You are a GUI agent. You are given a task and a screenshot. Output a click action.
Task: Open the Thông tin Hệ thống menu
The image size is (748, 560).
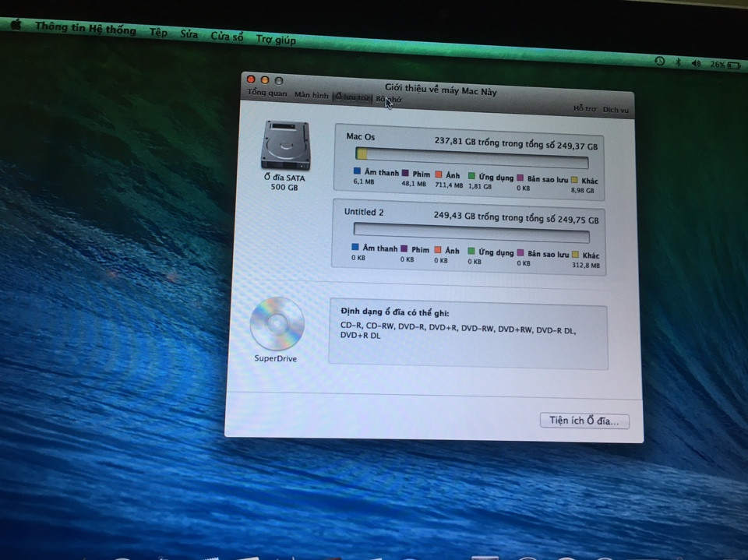[x=86, y=28]
